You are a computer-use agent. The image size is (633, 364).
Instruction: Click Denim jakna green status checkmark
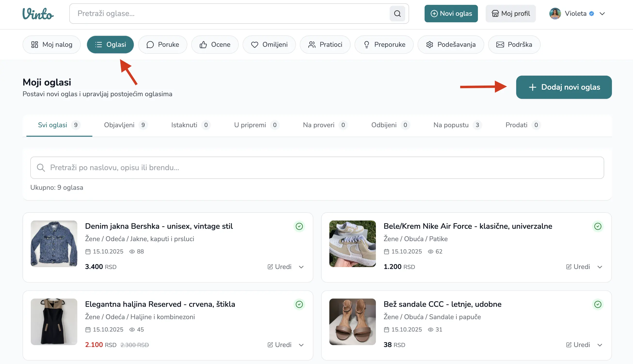tap(299, 226)
